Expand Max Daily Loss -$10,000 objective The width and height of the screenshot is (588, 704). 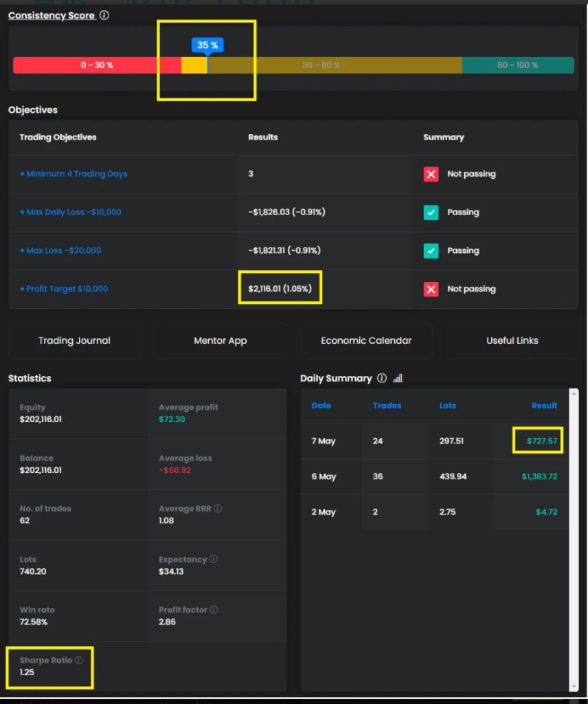pos(71,212)
